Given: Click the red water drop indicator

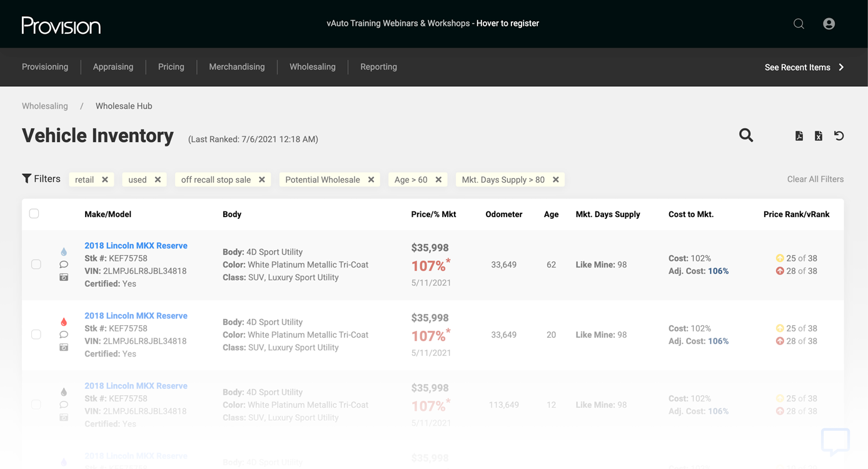Looking at the screenshot, I should pos(63,321).
